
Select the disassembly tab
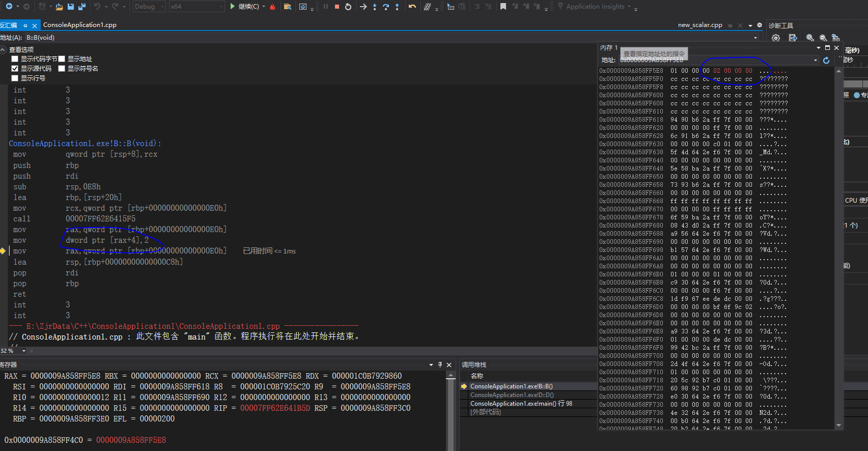[9, 25]
